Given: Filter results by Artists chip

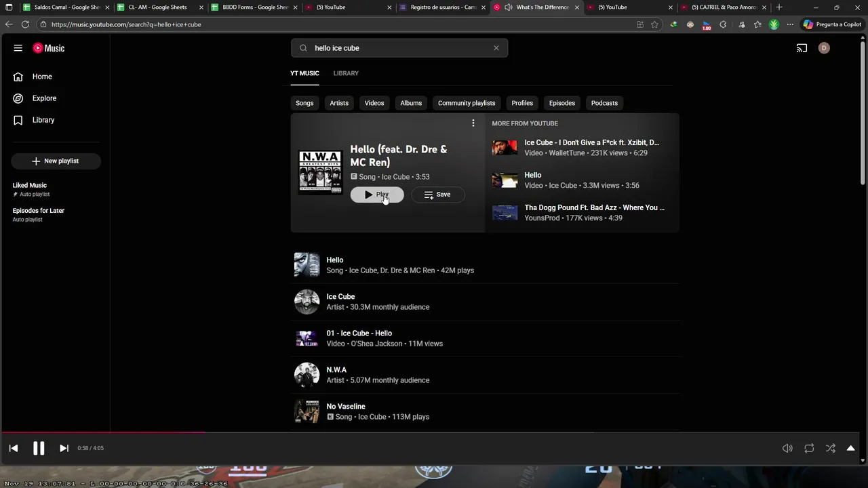Looking at the screenshot, I should click(339, 103).
